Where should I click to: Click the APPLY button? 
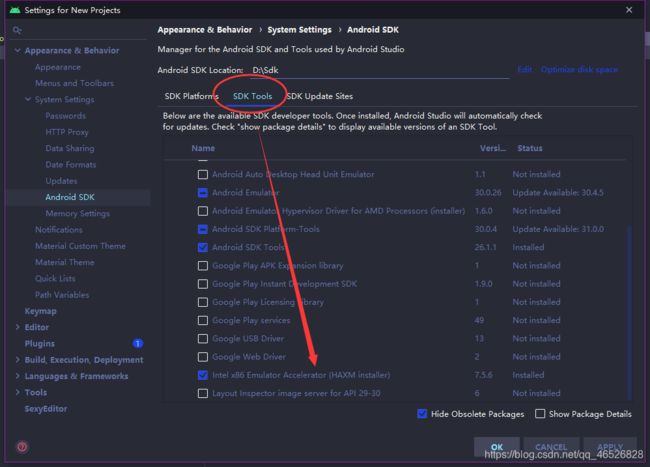[x=610, y=447]
